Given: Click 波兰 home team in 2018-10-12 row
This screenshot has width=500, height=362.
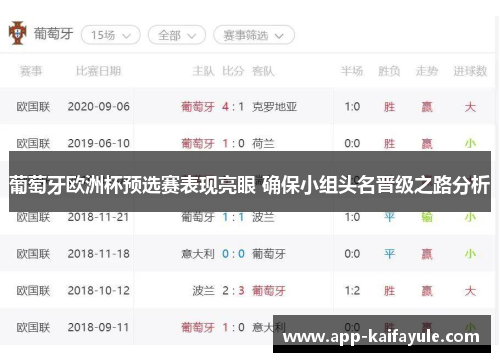Looking at the screenshot, I should (203, 291).
